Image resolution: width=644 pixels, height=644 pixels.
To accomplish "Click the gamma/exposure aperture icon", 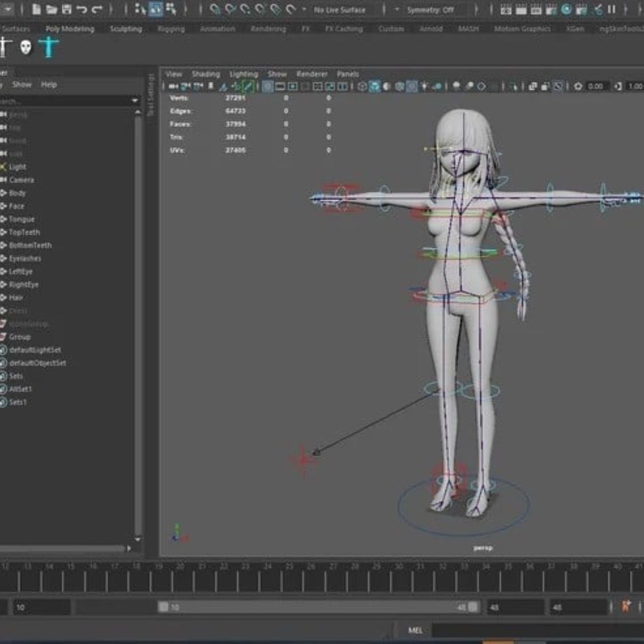I will coord(578,86).
